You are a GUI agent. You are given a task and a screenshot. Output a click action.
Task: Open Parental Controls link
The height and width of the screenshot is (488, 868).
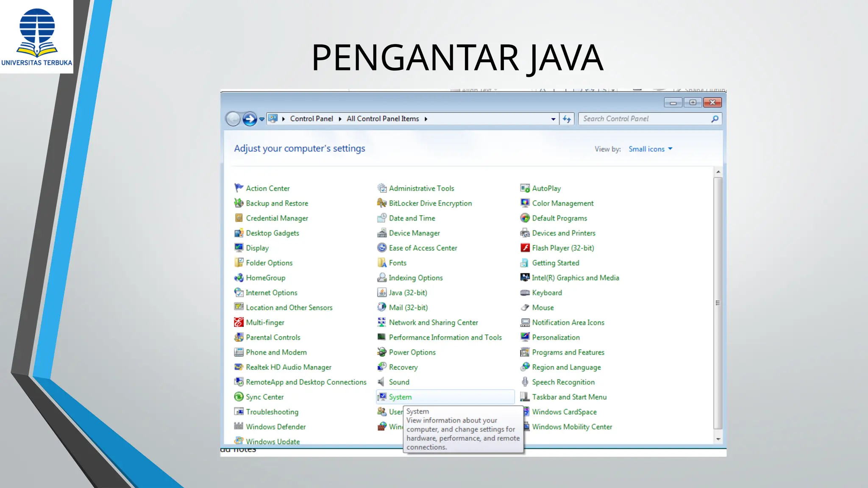(273, 337)
